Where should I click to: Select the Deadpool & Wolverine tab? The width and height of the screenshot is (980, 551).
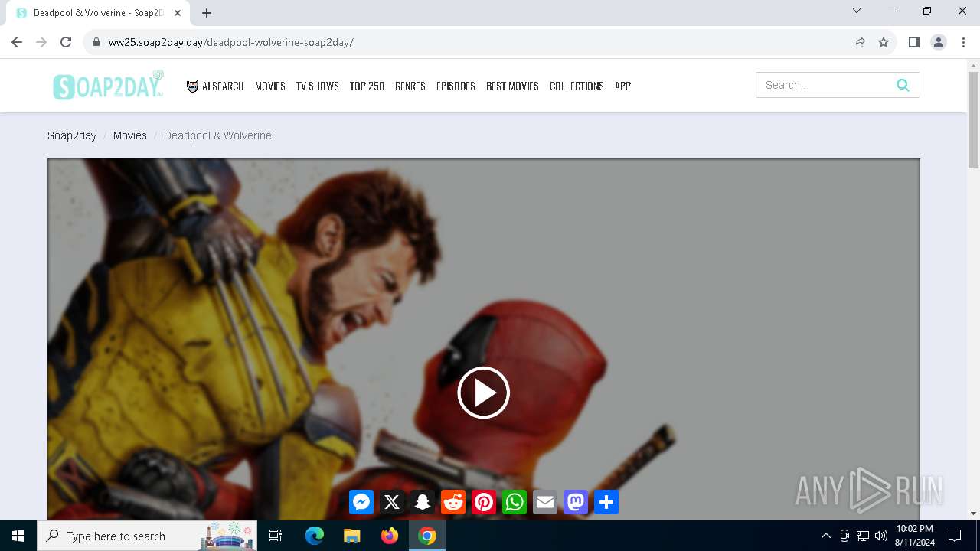click(98, 13)
